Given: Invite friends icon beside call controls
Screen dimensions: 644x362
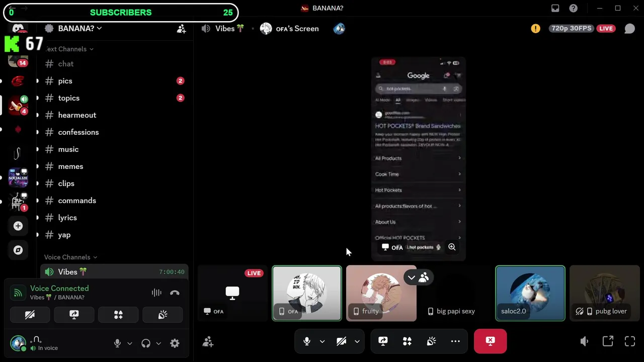Looking at the screenshot, I should tap(208, 342).
